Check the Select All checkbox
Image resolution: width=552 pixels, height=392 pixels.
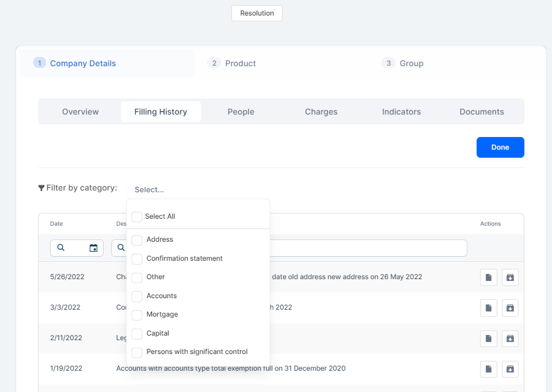(x=137, y=216)
